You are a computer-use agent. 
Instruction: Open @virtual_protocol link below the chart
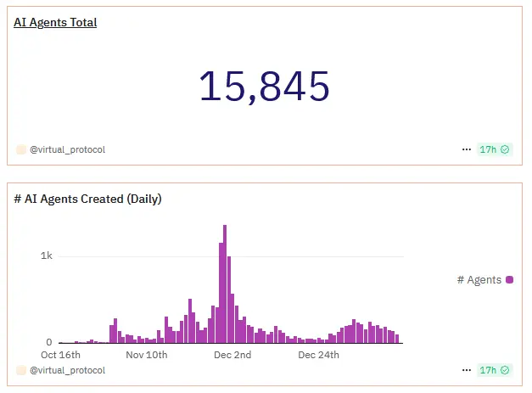click(x=68, y=370)
